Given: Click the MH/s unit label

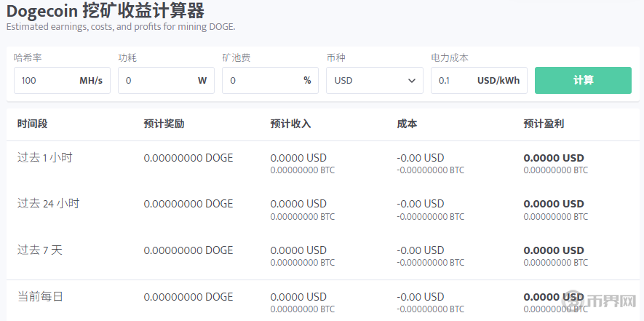Looking at the screenshot, I should coord(91,80).
